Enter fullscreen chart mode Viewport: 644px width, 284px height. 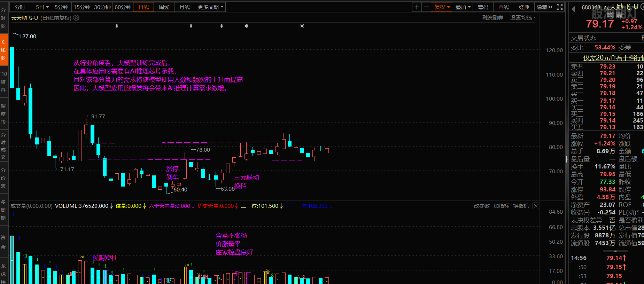point(560,7)
